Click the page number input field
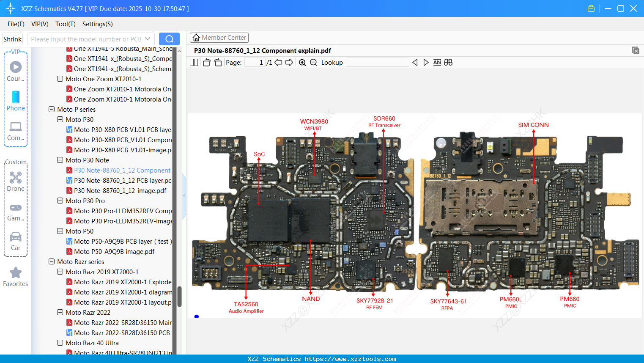The height and width of the screenshot is (363, 644). click(x=254, y=62)
